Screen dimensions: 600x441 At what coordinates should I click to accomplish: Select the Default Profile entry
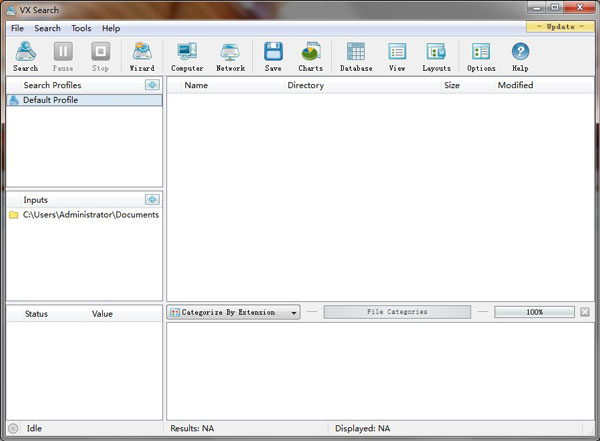(x=50, y=100)
